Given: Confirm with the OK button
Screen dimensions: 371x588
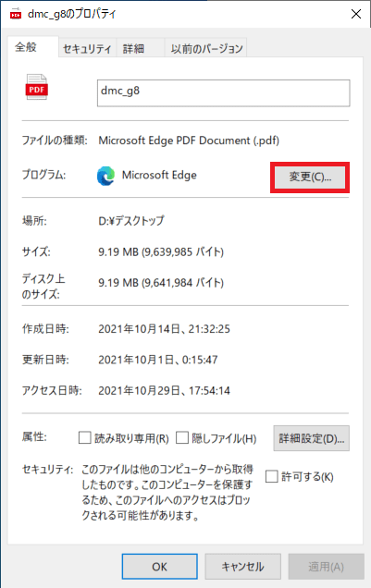Looking at the screenshot, I should [160, 566].
